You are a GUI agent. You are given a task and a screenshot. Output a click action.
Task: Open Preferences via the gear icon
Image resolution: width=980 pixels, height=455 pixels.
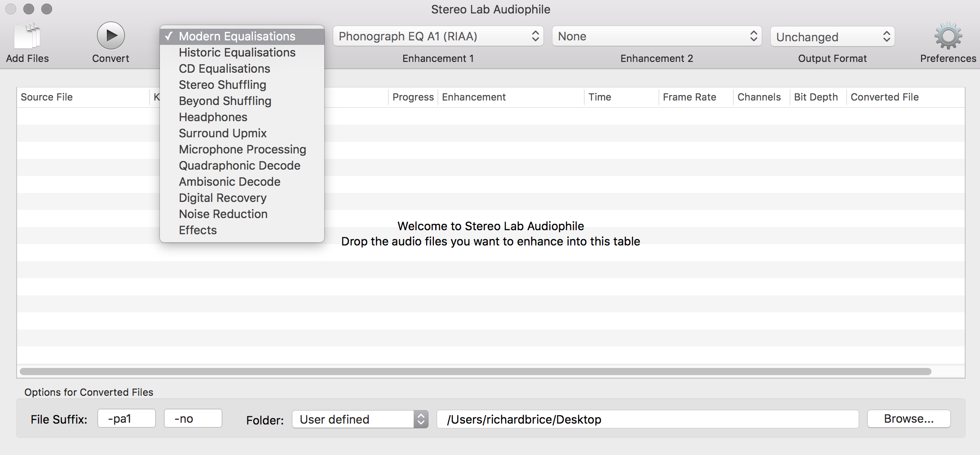[948, 36]
